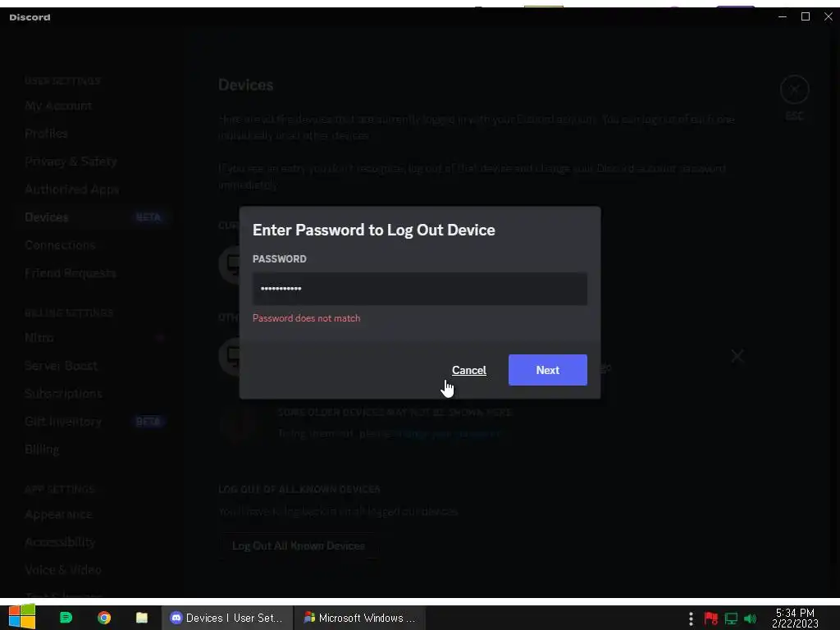Remove the other device with X icon
Image resolution: width=840 pixels, height=630 pixels.
coord(737,356)
